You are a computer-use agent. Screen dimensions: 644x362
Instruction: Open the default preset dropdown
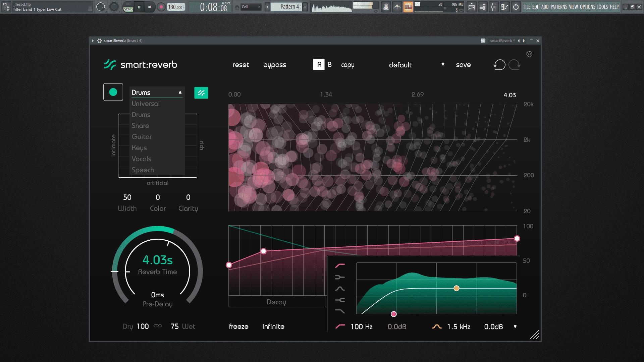(x=417, y=65)
